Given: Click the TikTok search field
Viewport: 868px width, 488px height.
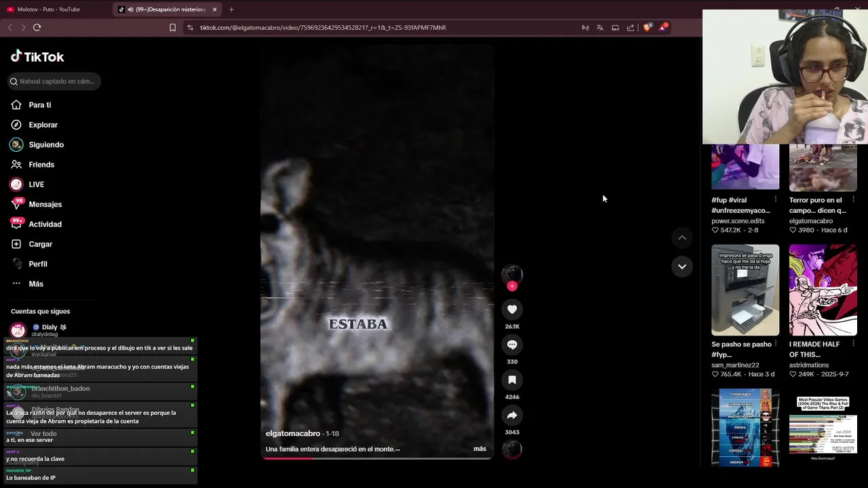Looking at the screenshot, I should 54,81.
